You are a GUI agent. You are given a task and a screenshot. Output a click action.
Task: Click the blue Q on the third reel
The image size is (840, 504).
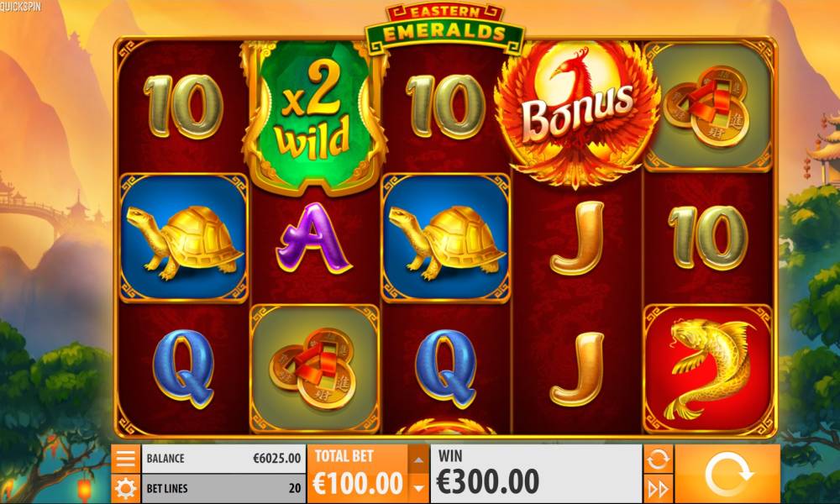coord(446,369)
